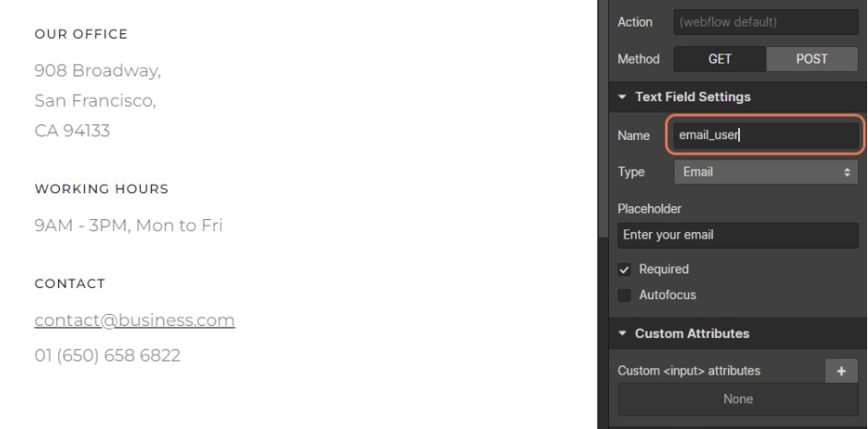
Task: Click the Placeholder field "Enter your email"
Action: 738,235
